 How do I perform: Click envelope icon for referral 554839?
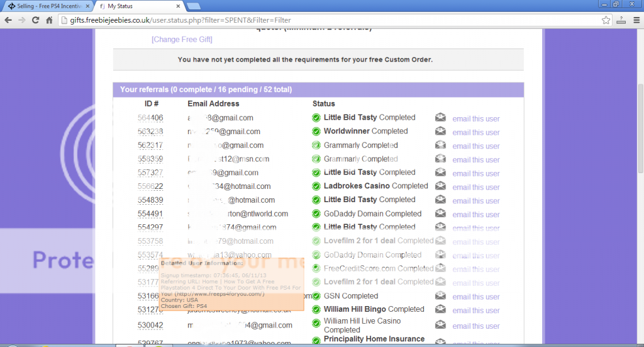[x=440, y=200]
